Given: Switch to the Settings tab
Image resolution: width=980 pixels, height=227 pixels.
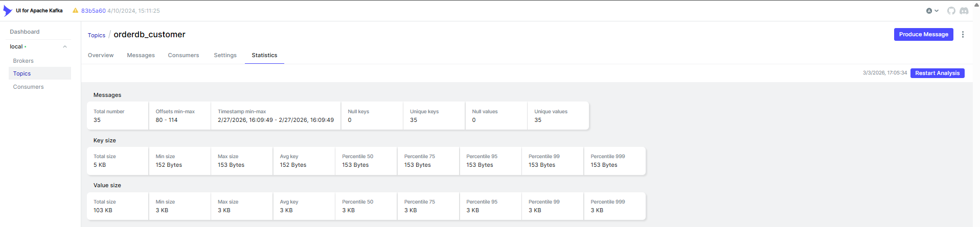Looking at the screenshot, I should [225, 55].
